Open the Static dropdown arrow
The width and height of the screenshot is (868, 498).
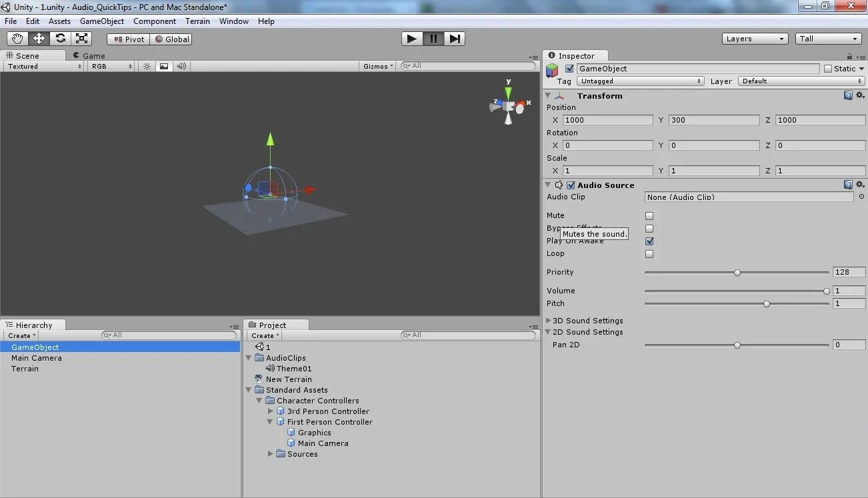click(x=861, y=69)
